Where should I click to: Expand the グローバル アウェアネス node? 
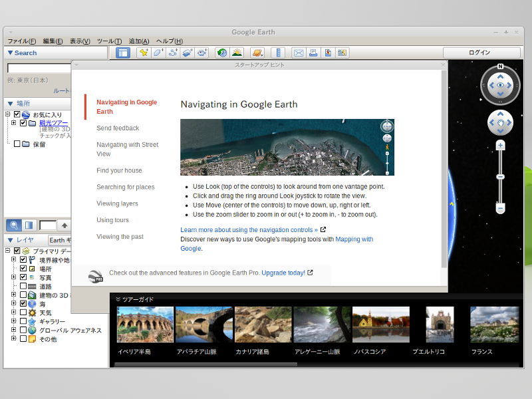tap(13, 329)
